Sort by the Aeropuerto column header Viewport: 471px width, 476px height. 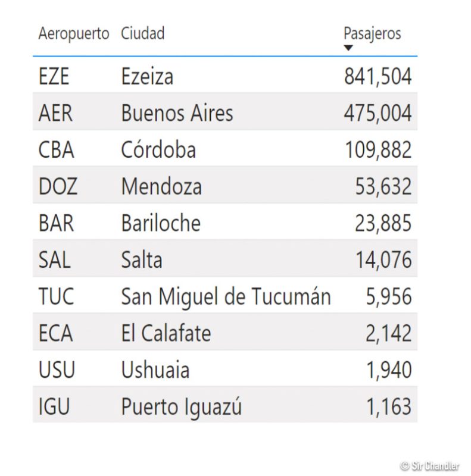(74, 33)
